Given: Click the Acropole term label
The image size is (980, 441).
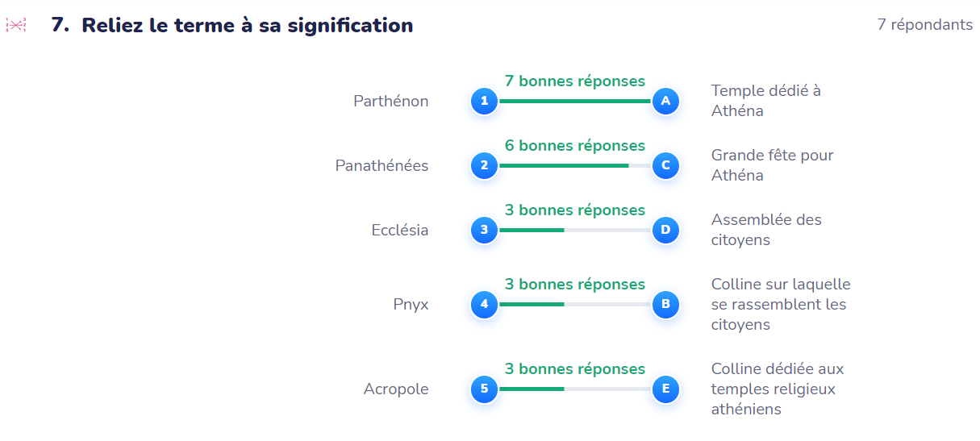Looking at the screenshot, I should [x=395, y=389].
